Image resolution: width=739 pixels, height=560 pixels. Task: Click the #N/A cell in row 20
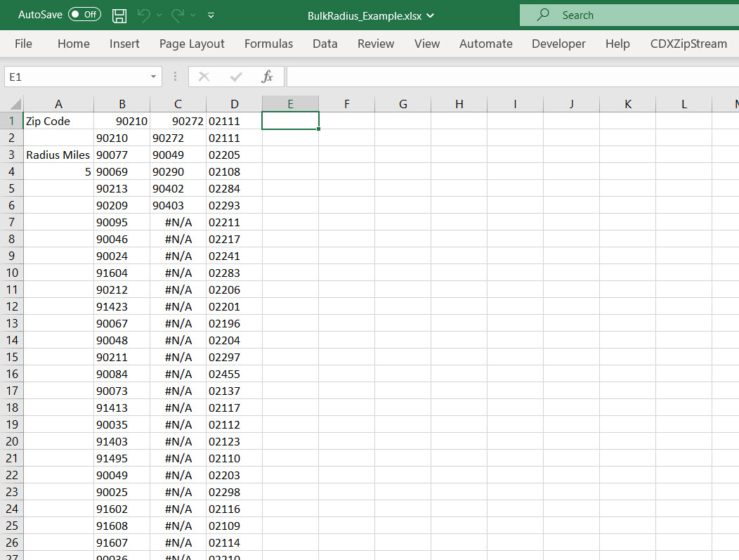tap(178, 442)
